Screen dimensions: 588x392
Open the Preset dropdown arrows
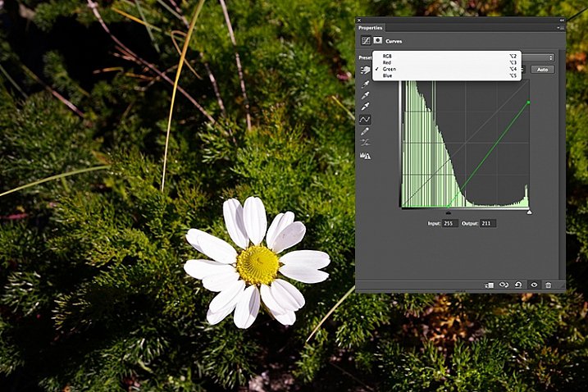[x=550, y=57]
